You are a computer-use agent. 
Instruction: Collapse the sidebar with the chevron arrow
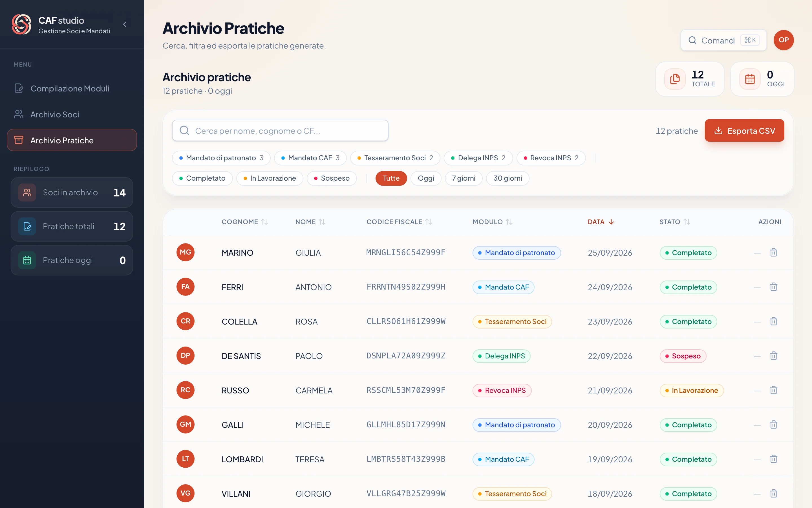pyautogui.click(x=125, y=24)
